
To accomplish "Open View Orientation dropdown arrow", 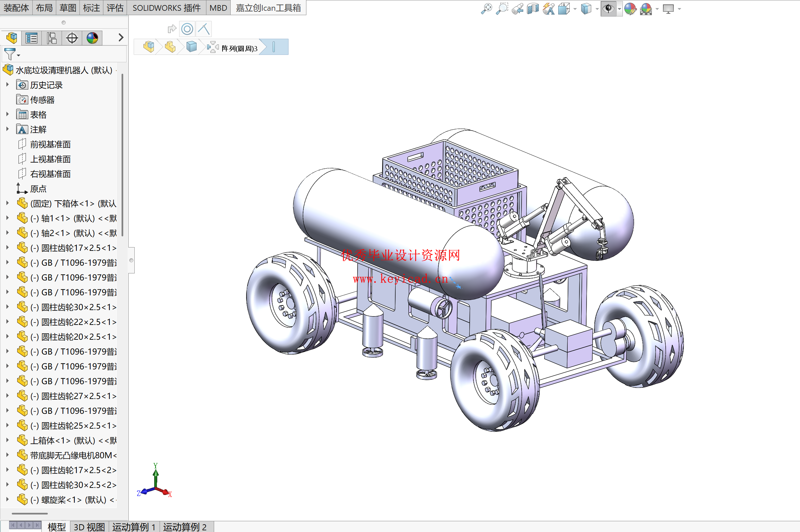I will click(575, 9).
